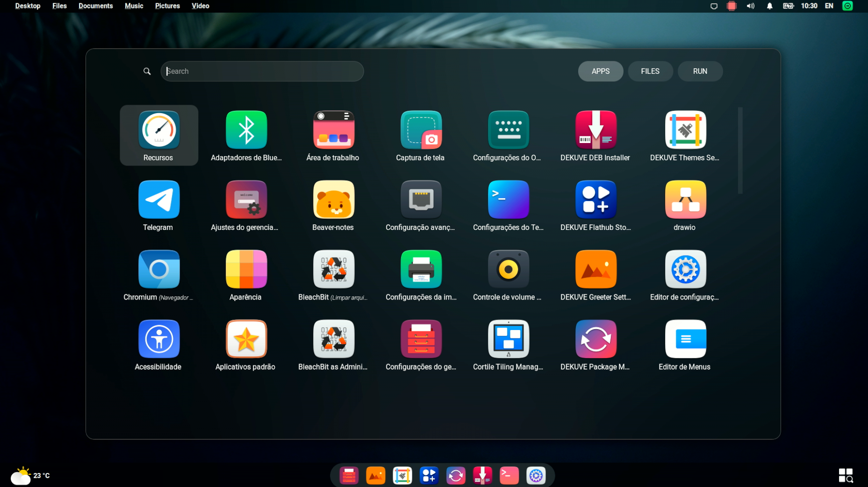Open the Beaver-notes app
The width and height of the screenshot is (868, 487).
click(x=333, y=206)
